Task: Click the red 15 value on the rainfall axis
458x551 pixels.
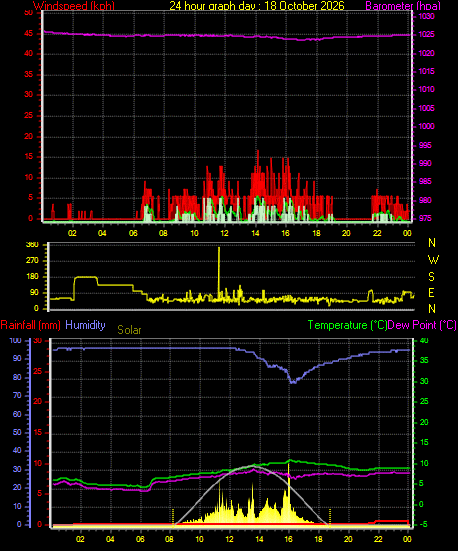Action: [38, 432]
